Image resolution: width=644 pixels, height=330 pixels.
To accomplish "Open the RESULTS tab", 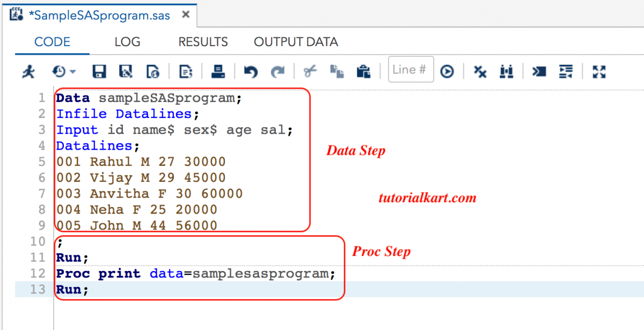I will tap(203, 42).
